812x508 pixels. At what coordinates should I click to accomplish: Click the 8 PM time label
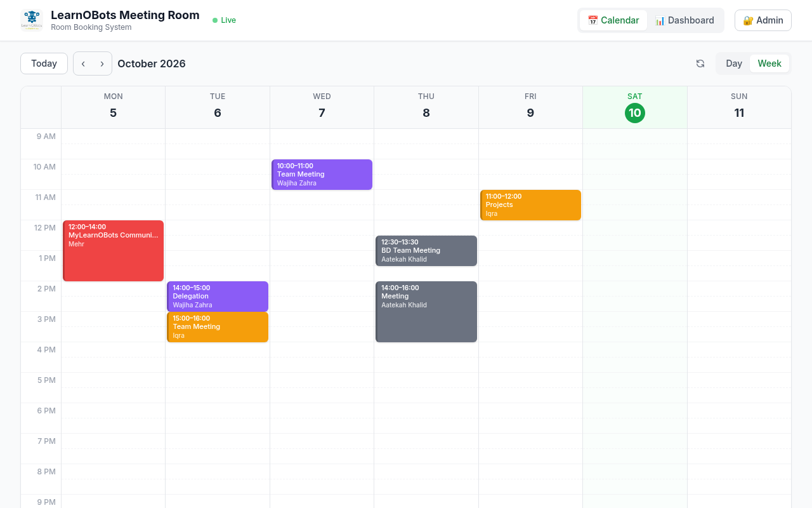[x=46, y=472]
